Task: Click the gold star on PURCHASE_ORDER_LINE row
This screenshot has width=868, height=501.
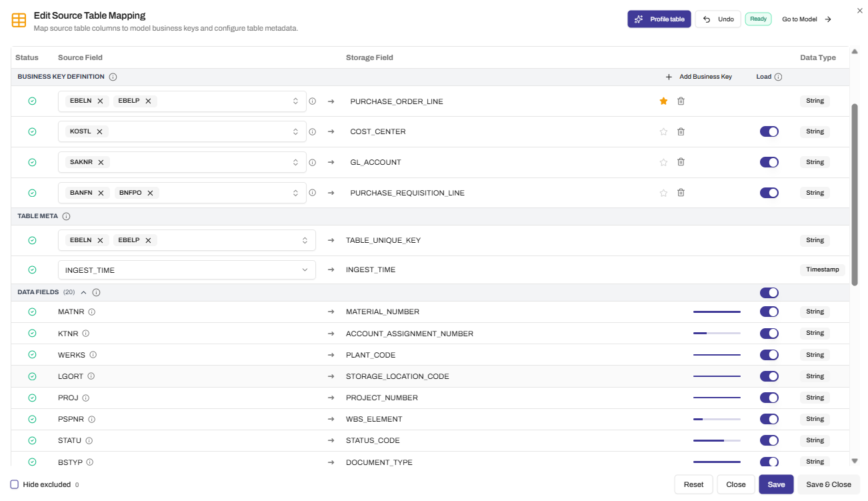Action: point(663,101)
